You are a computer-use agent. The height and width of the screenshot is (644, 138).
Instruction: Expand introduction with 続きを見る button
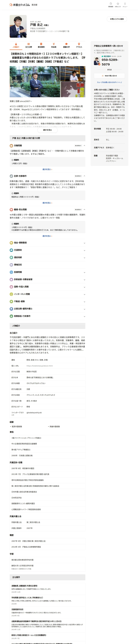48,130
